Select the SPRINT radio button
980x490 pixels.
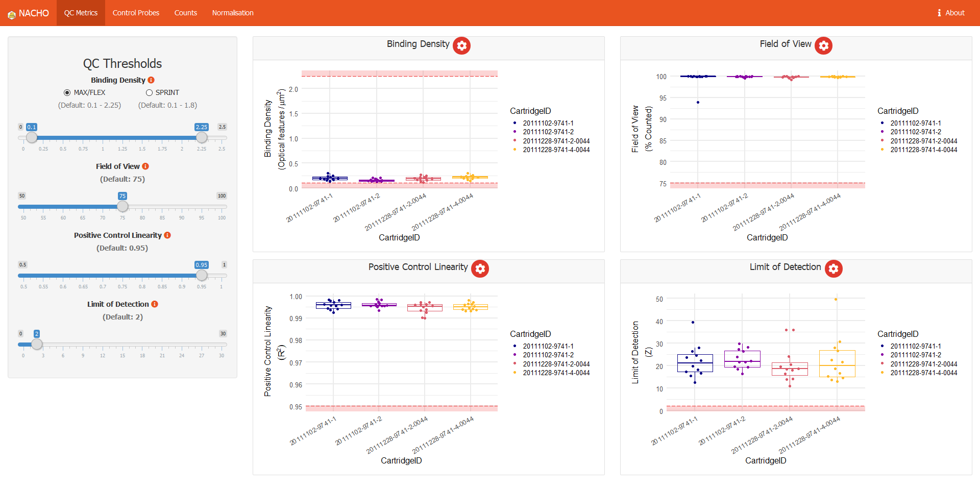pyautogui.click(x=149, y=92)
